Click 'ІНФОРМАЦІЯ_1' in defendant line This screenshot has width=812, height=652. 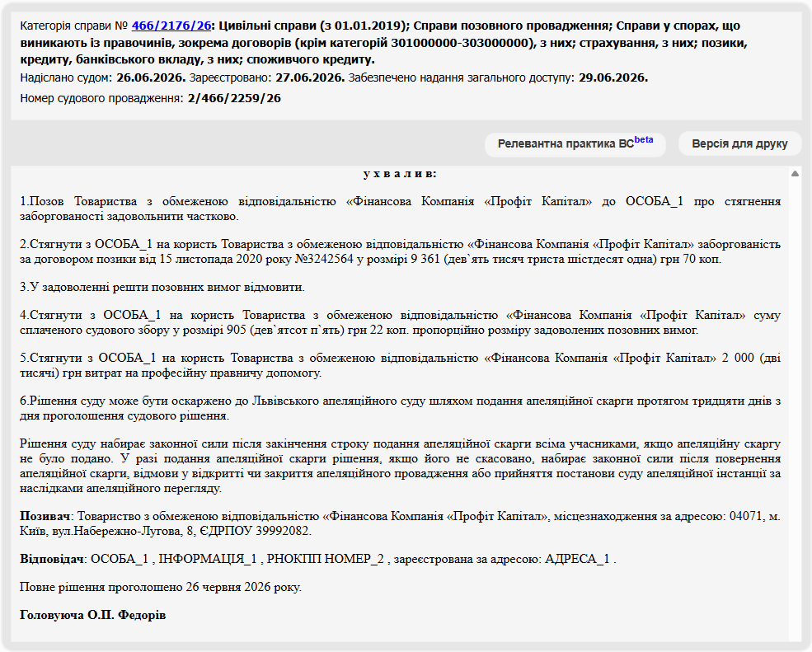[207, 560]
